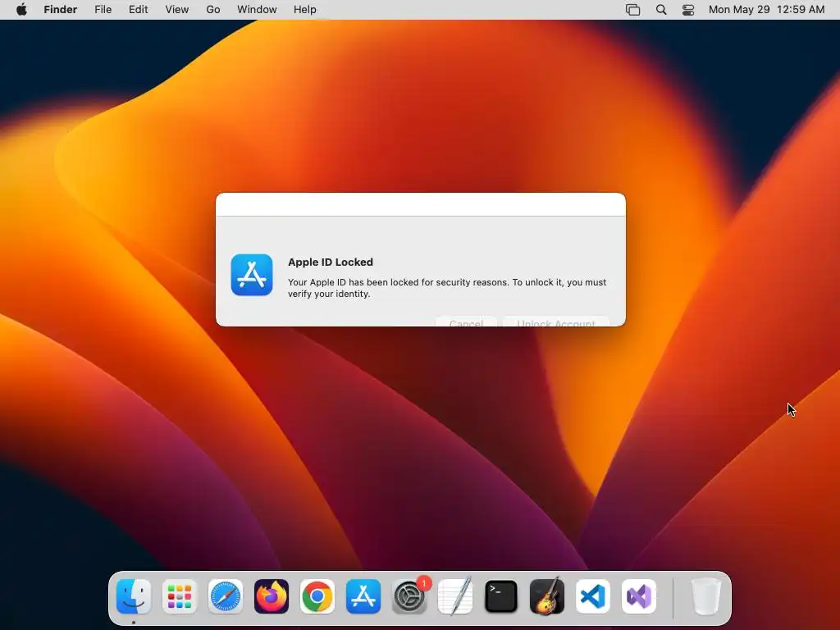Open the App Store from the Dock

coord(363,596)
